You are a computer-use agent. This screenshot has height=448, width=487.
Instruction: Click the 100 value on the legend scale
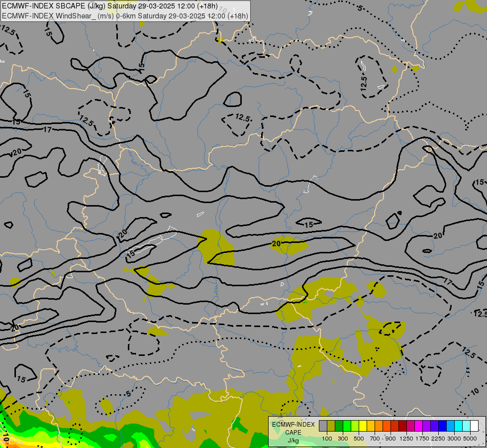[327, 439]
